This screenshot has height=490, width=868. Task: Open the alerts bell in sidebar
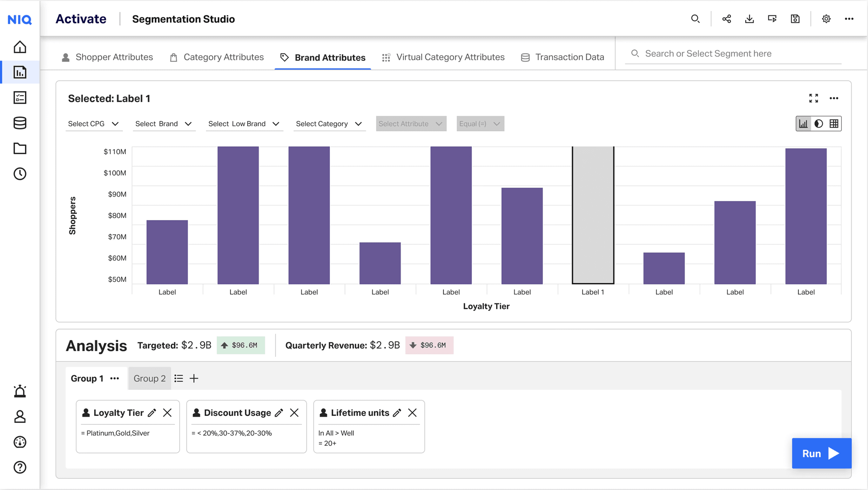coord(20,391)
